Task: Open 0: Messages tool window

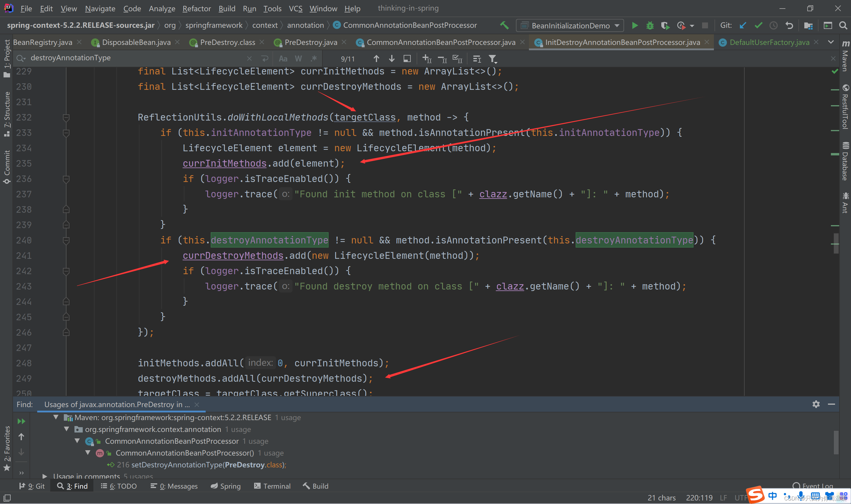Action: click(174, 486)
